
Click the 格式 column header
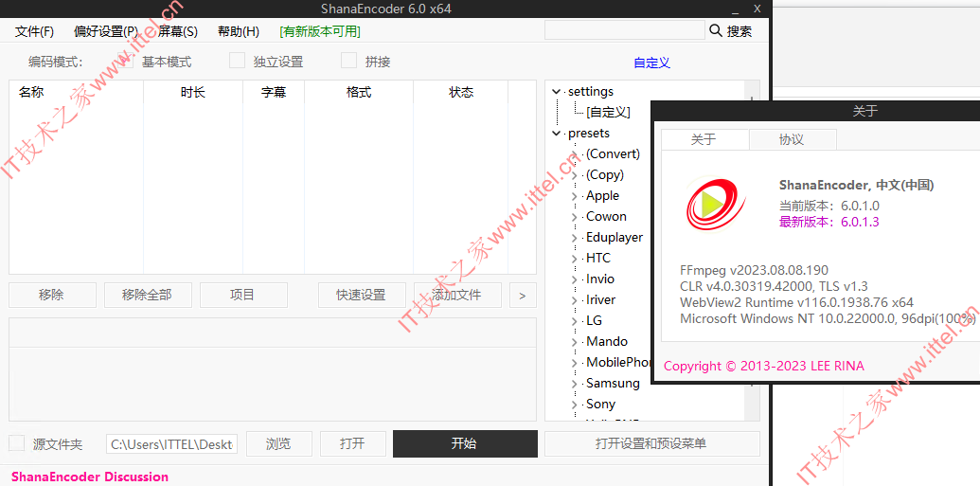pyautogui.click(x=359, y=93)
